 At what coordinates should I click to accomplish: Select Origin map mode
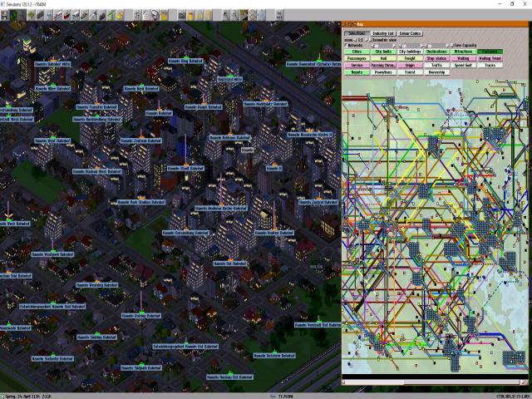click(x=410, y=65)
